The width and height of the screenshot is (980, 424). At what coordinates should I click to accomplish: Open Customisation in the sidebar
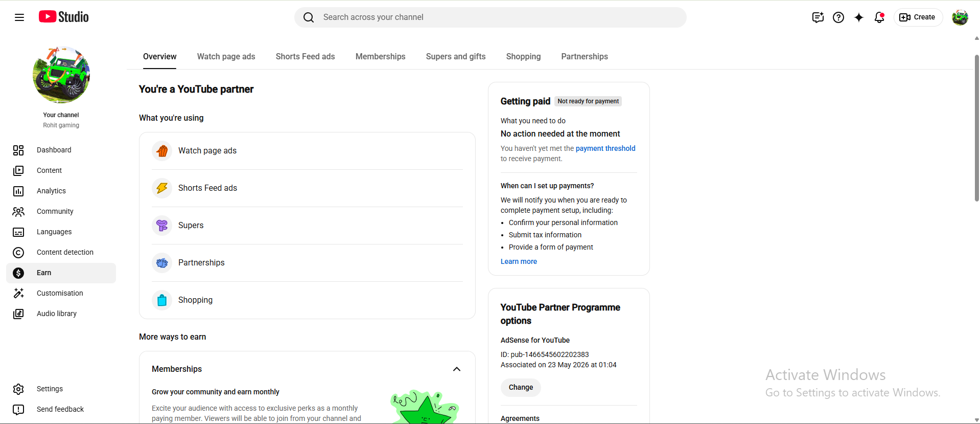click(x=61, y=293)
